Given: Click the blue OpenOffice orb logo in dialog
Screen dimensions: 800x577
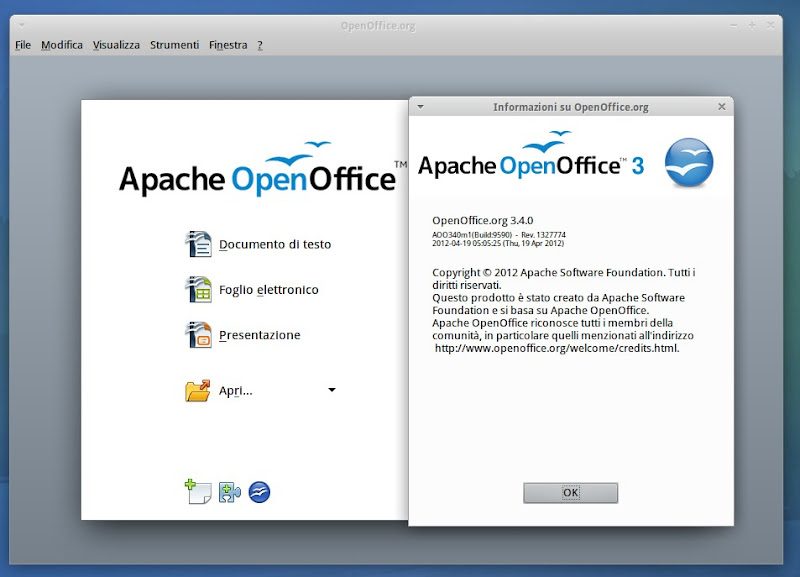Looking at the screenshot, I should click(689, 162).
